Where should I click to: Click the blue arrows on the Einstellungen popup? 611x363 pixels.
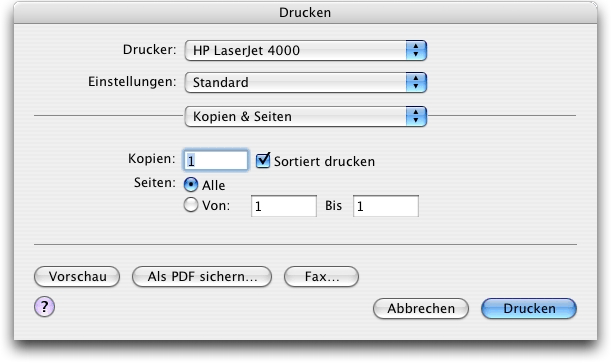[x=416, y=82]
